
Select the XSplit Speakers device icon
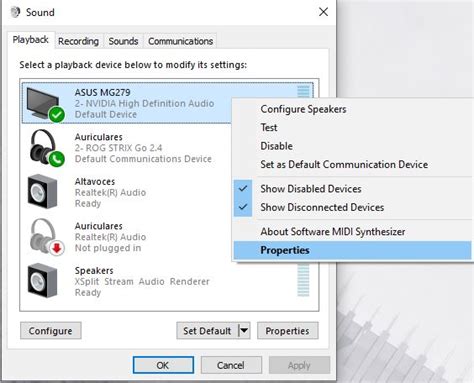point(43,281)
